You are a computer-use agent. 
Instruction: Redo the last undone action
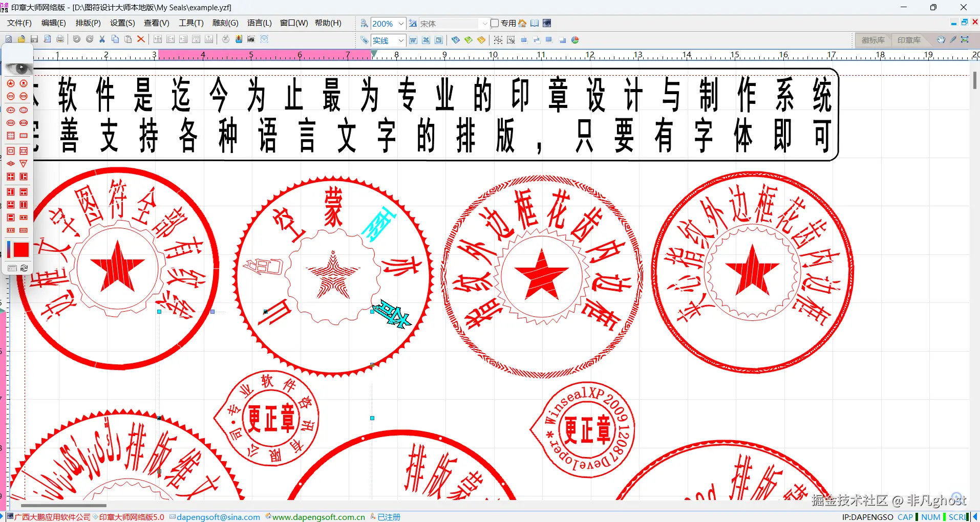[x=90, y=39]
